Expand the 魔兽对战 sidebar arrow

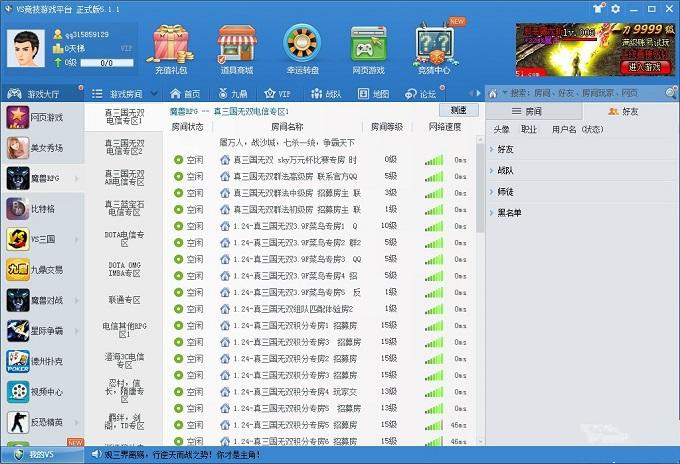click(x=77, y=300)
